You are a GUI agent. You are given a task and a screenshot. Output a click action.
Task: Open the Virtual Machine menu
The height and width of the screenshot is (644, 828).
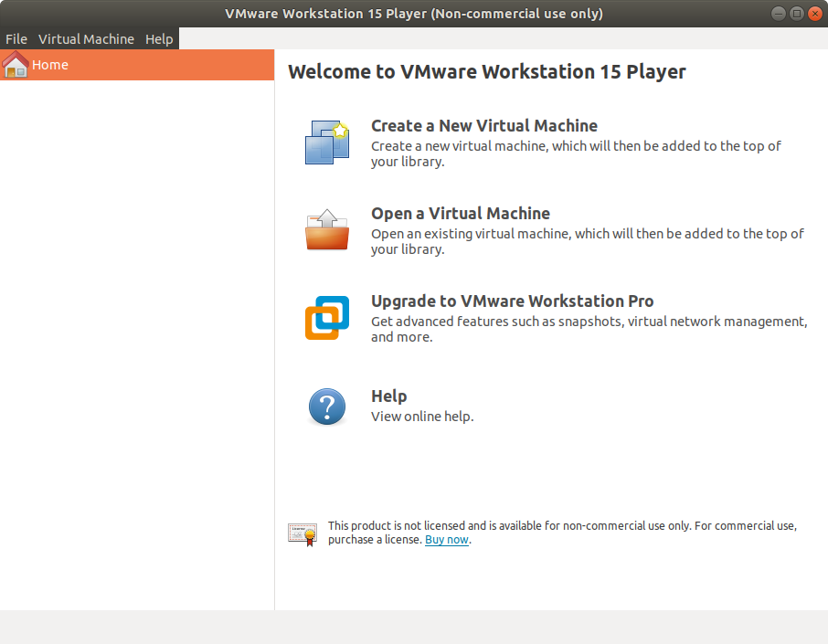coord(86,39)
